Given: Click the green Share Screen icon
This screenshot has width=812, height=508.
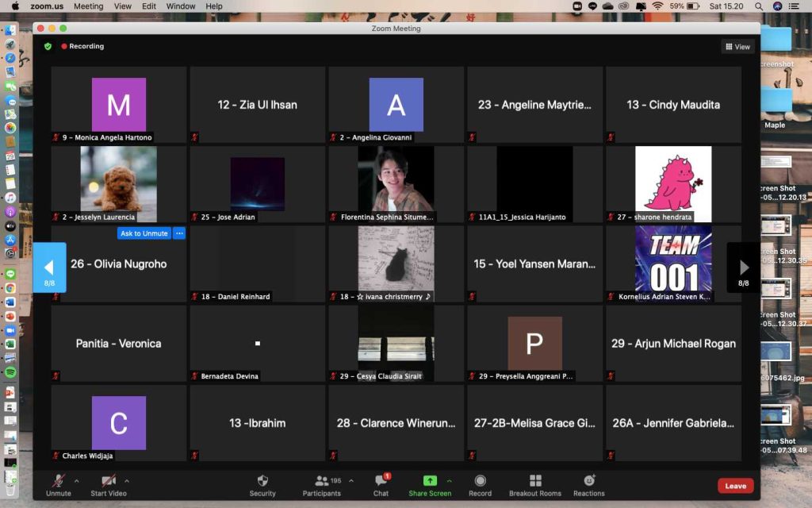Looking at the screenshot, I should [x=429, y=481].
